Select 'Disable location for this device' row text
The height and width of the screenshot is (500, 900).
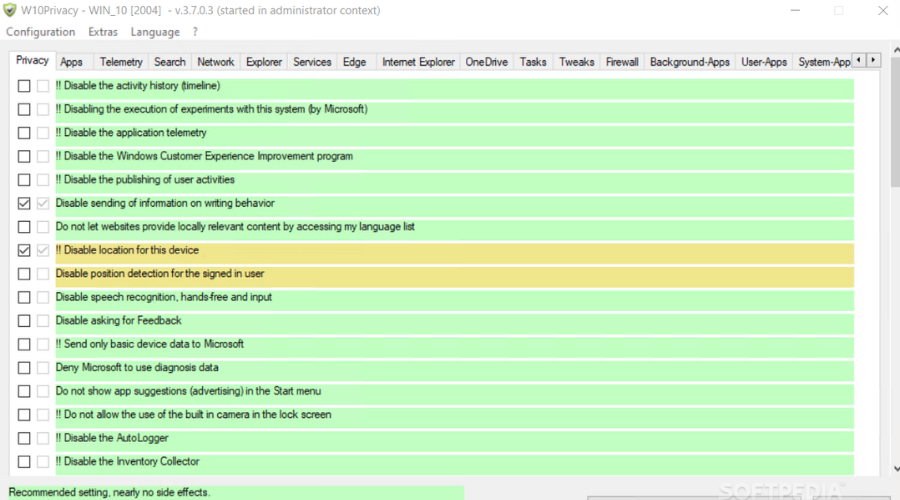[127, 250]
